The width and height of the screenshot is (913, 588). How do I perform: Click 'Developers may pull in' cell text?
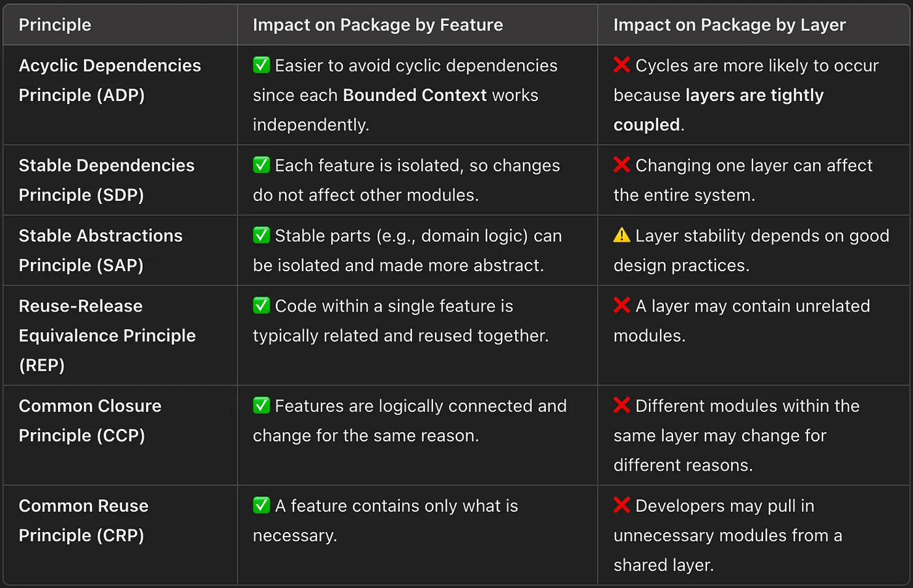[x=725, y=506]
